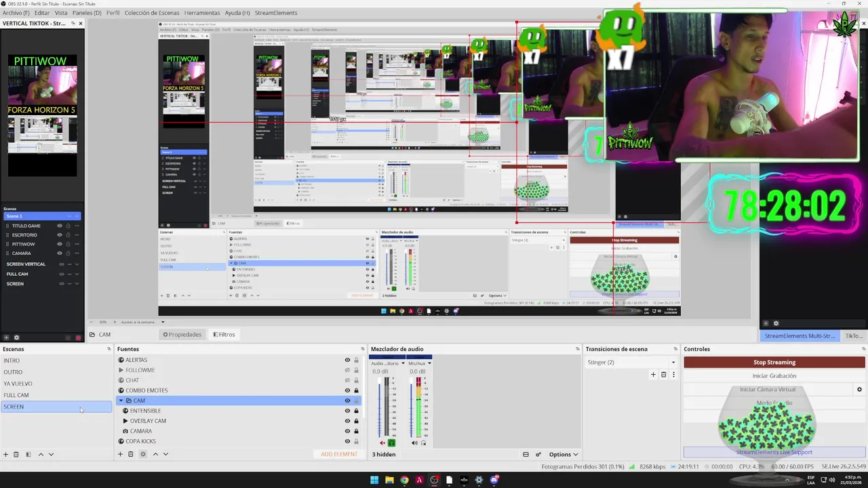The width and height of the screenshot is (868, 488).
Task: Open Discord from the taskbar
Action: (494, 480)
